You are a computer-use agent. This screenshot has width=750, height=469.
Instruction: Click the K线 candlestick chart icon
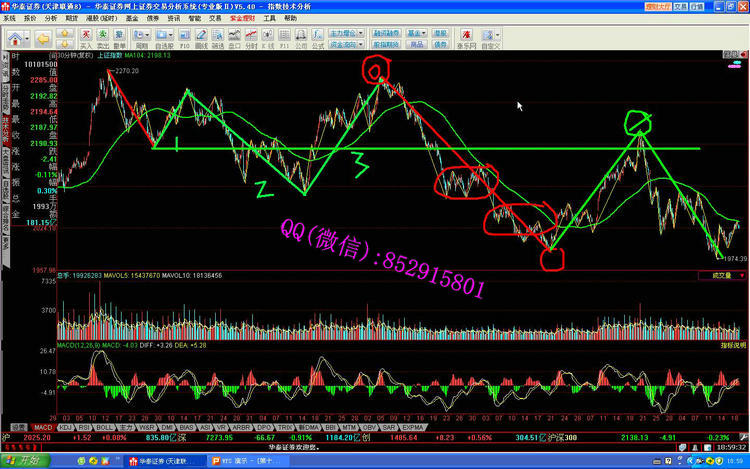point(270,38)
